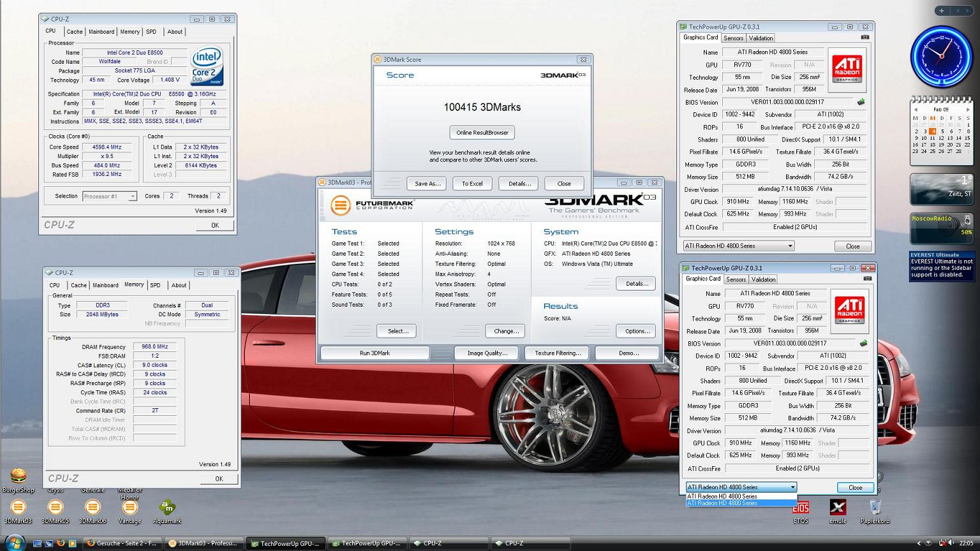Click the calendar sidebar gadget

(x=941, y=131)
